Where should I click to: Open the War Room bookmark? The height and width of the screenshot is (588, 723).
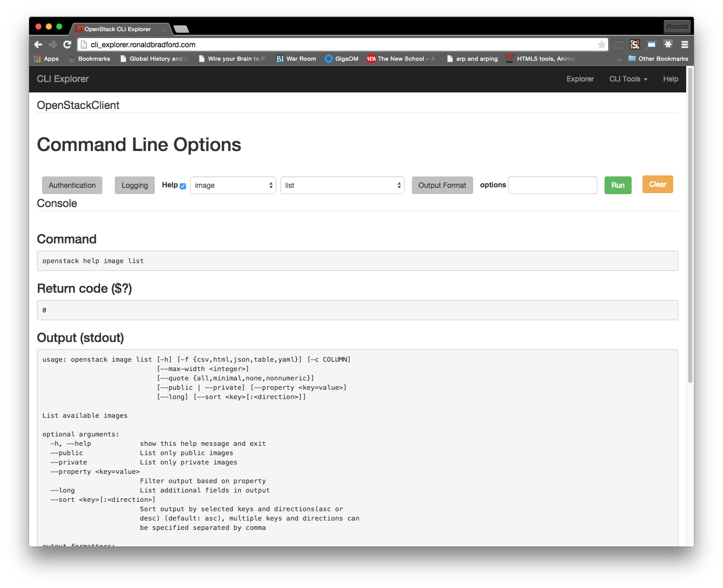(296, 59)
